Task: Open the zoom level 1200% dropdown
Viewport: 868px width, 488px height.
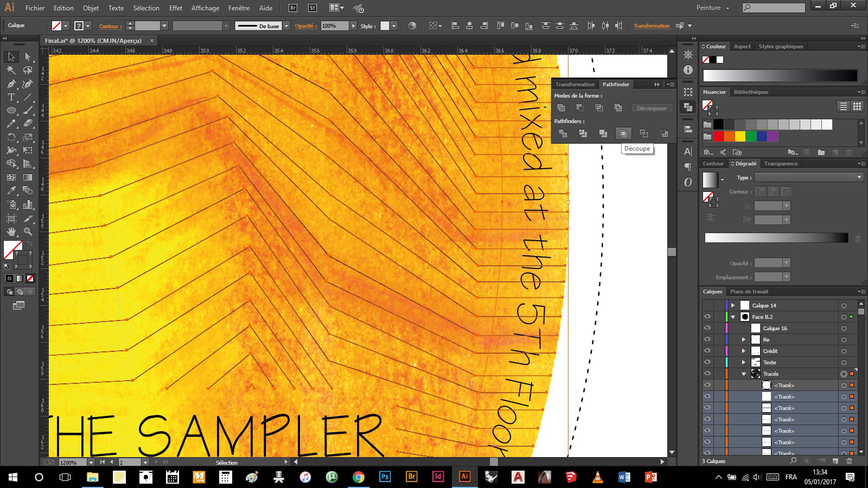Action: click(91, 463)
